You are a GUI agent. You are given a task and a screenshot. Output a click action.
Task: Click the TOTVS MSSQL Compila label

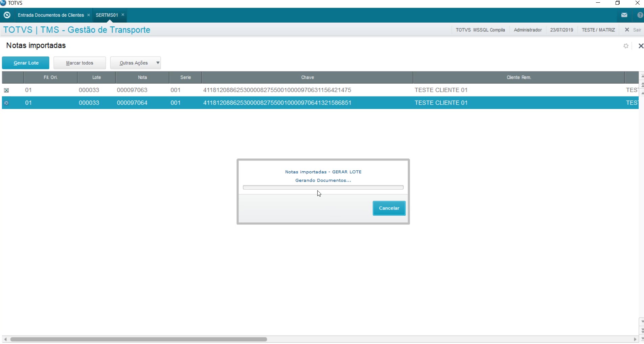[x=480, y=30]
